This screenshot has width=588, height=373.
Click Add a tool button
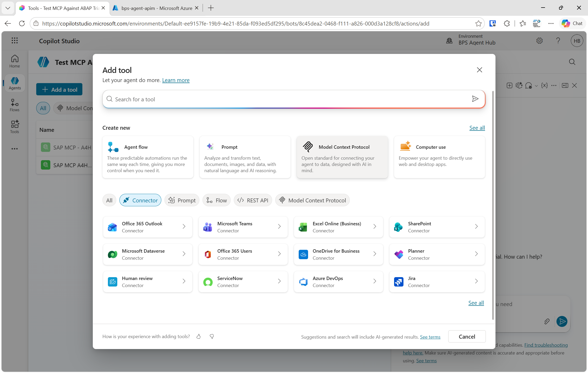(x=59, y=89)
